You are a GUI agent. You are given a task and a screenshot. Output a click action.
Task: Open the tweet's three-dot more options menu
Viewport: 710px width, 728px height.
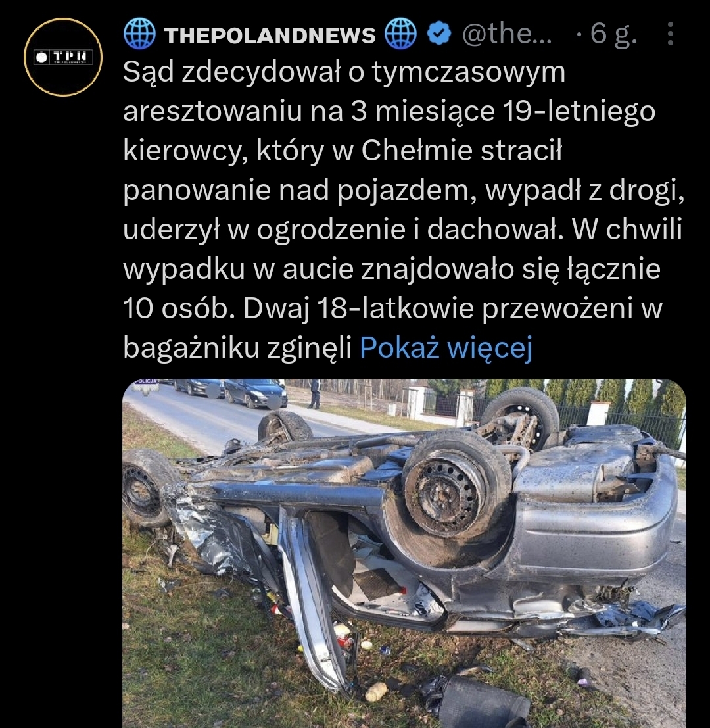(x=670, y=34)
